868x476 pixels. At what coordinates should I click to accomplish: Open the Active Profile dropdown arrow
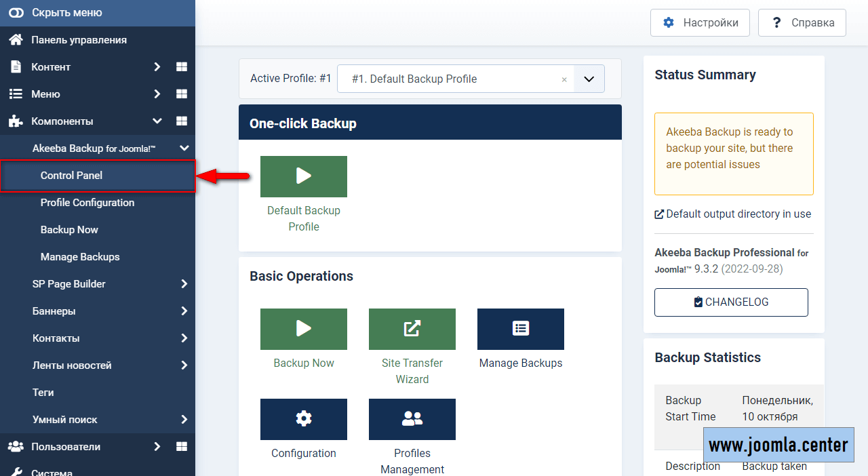[x=589, y=79]
